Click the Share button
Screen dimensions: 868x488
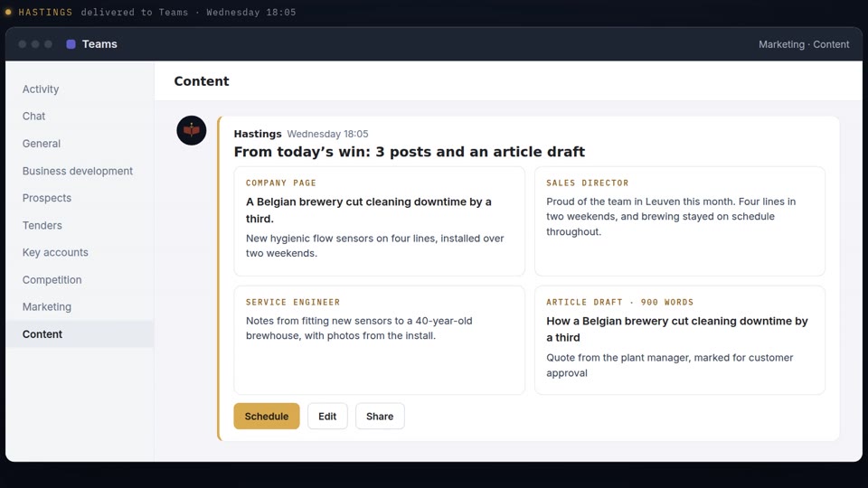[x=380, y=416]
